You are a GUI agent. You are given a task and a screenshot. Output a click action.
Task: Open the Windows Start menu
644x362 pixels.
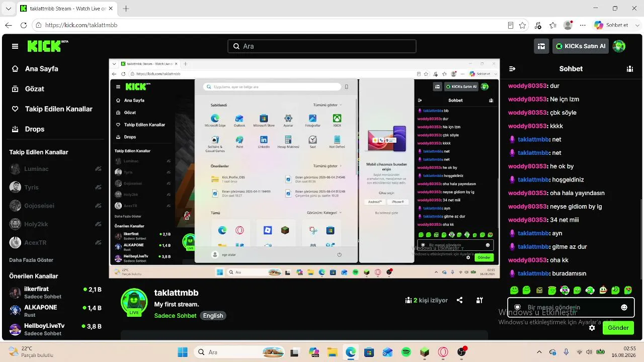pyautogui.click(x=183, y=352)
